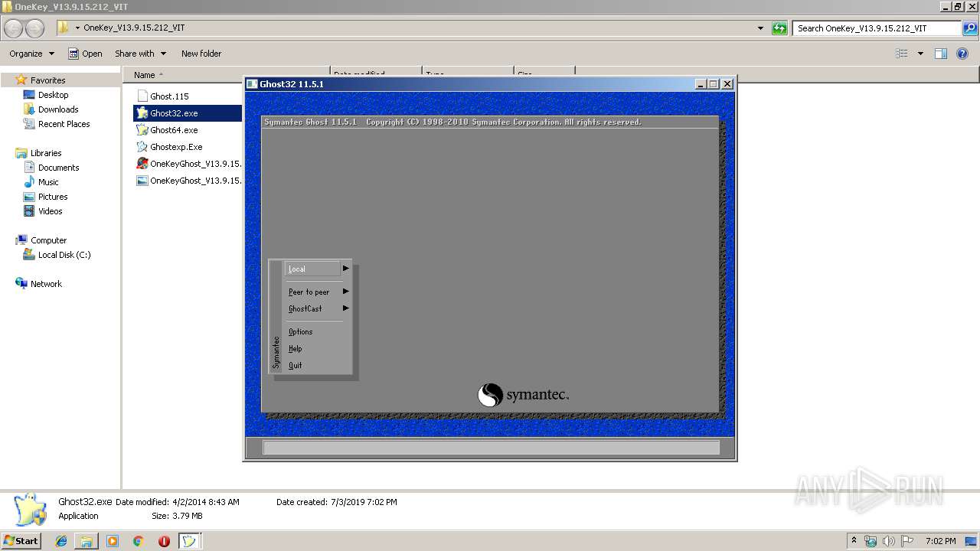Click the system clock
Screen dimensions: 980x551
[940, 541]
